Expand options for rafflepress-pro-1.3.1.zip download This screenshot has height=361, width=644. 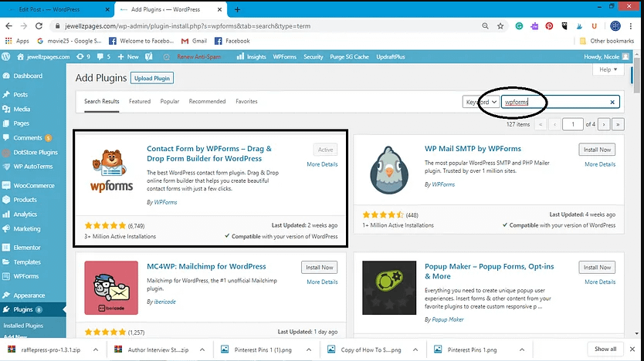[96, 349]
